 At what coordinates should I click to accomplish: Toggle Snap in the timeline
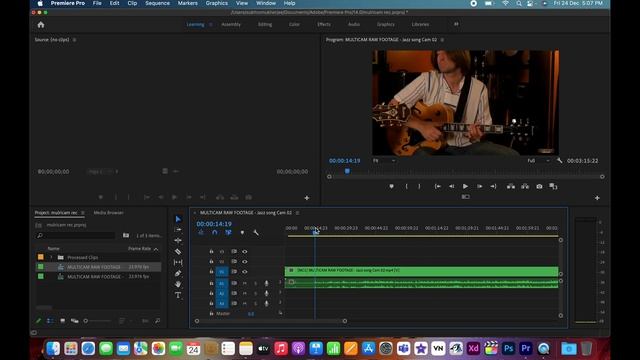point(215,232)
